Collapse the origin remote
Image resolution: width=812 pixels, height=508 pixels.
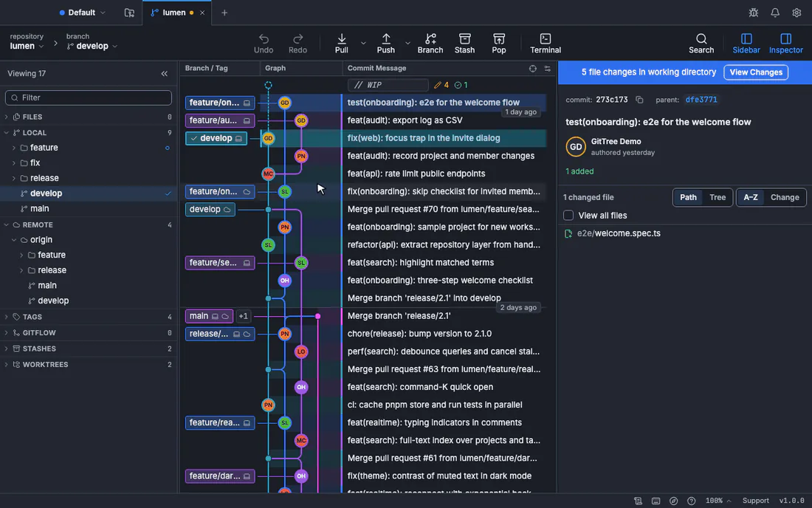pyautogui.click(x=15, y=240)
